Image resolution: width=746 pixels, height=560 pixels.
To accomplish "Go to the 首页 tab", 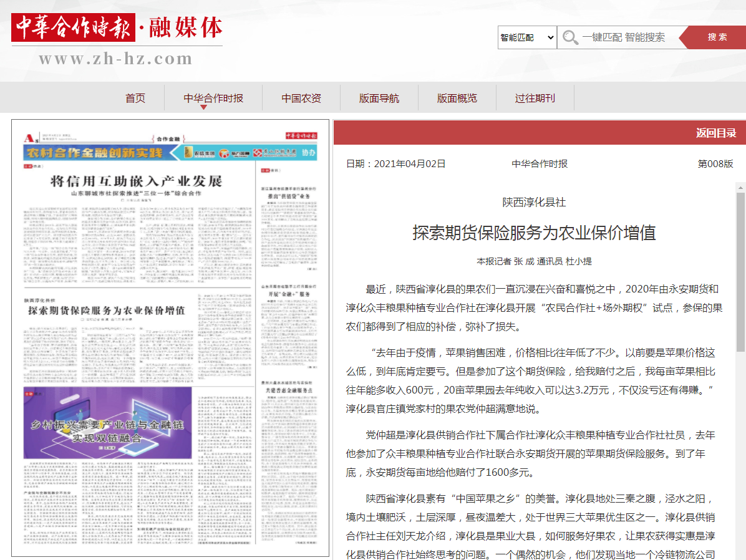I will click(x=135, y=98).
